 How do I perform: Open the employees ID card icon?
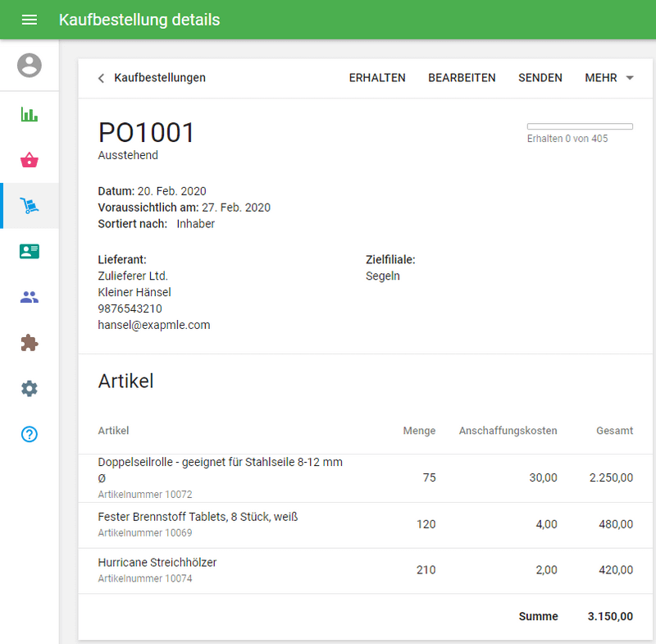point(30,252)
